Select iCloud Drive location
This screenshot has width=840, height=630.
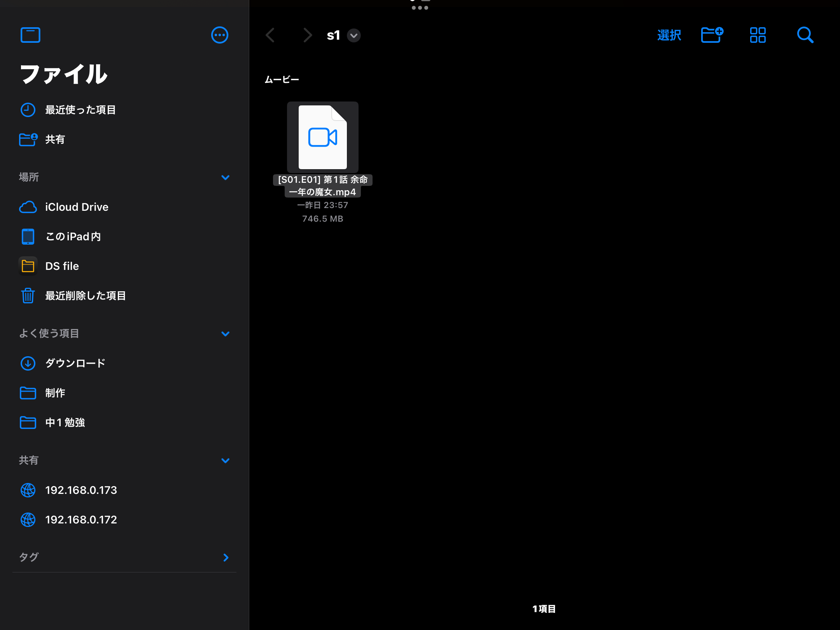pyautogui.click(x=77, y=207)
